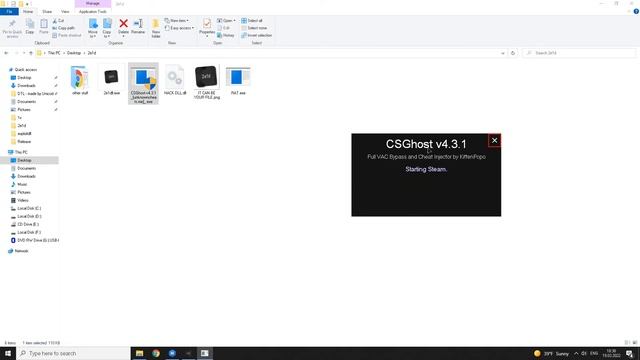This screenshot has height=360, width=640.
Task: Expand the Easy access dropdown
Action: (x=180, y=28)
